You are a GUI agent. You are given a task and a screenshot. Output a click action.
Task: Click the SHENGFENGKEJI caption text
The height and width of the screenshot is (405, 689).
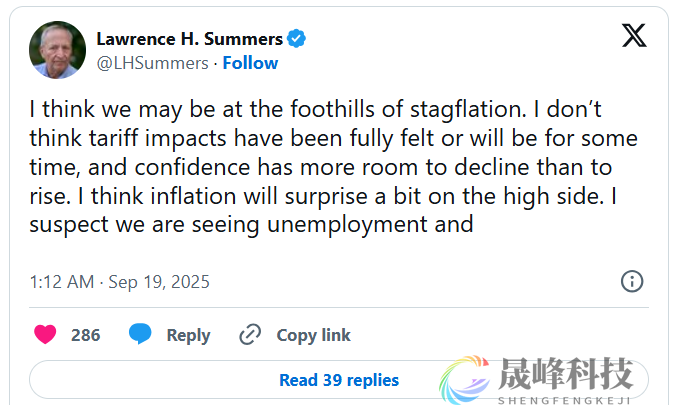click(x=566, y=397)
